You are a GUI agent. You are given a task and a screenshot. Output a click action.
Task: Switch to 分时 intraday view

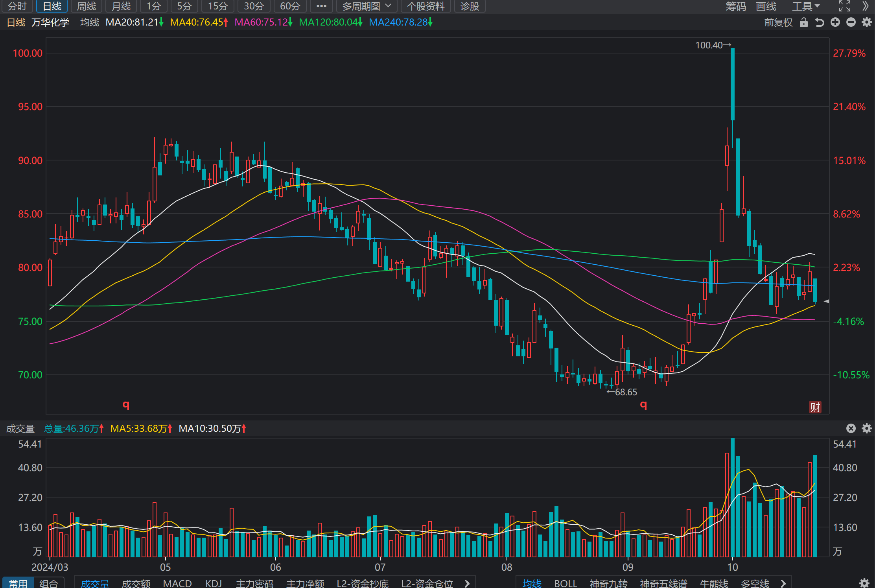[x=17, y=6]
